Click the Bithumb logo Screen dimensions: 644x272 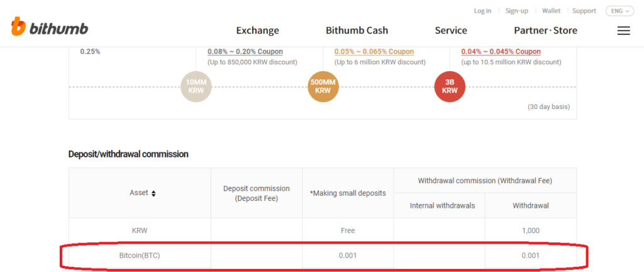click(49, 27)
